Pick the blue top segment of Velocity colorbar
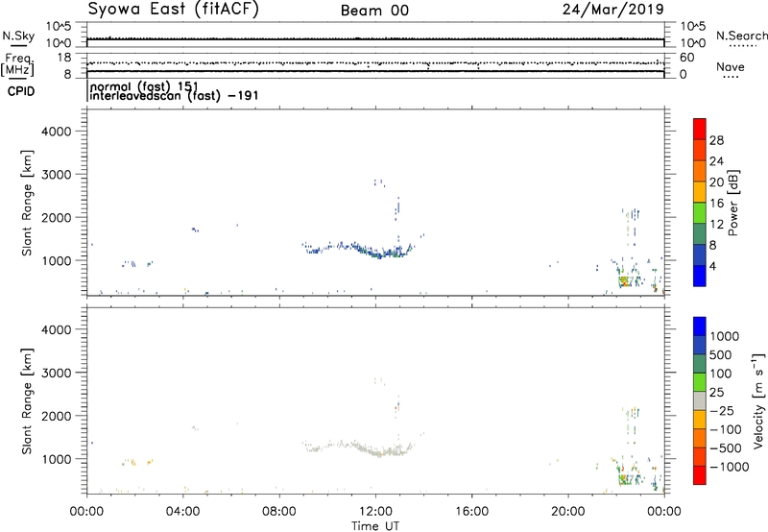This screenshot has width=768, height=532. (x=700, y=326)
